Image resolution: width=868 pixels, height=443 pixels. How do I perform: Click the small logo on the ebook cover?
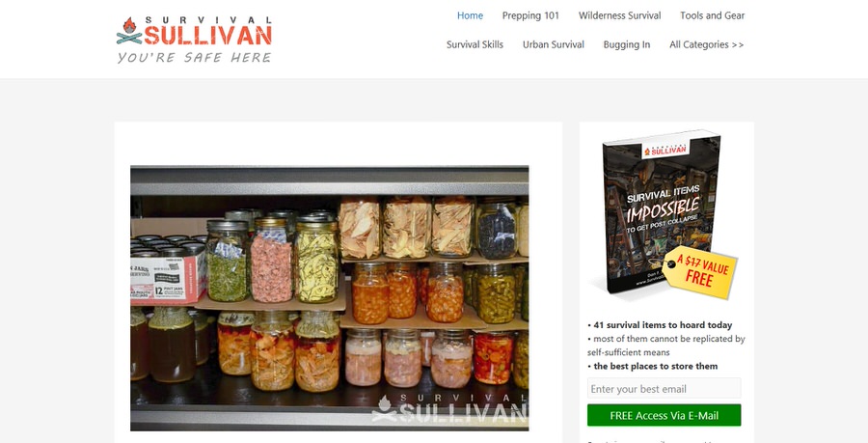tap(665, 150)
